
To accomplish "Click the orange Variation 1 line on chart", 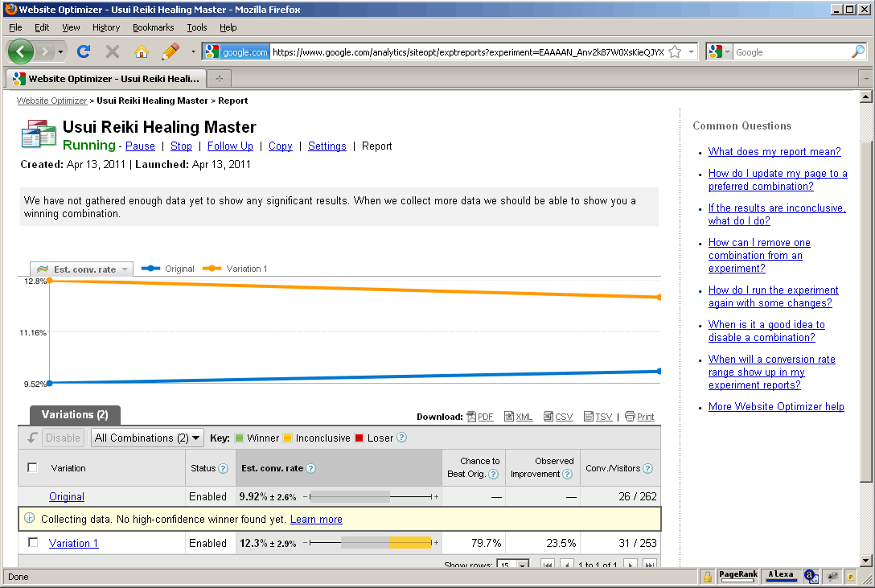I will click(x=354, y=289).
